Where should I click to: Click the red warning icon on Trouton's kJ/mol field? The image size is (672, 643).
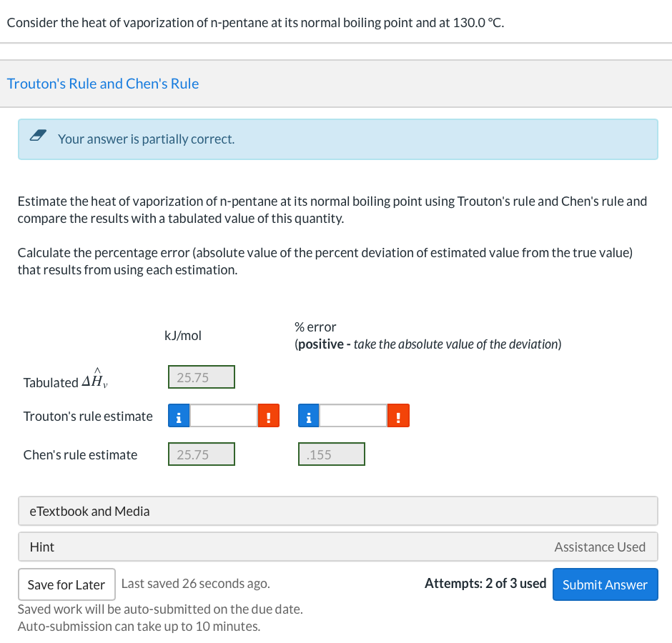268,416
